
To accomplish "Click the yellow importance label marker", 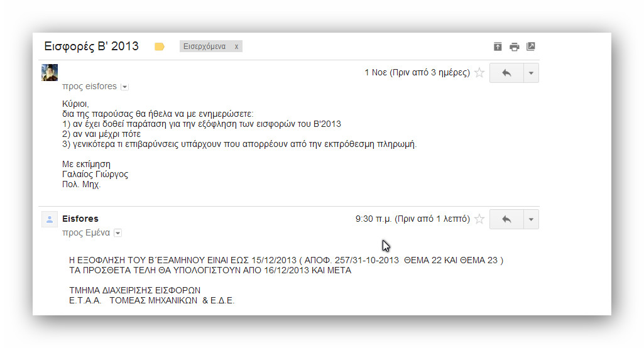I will click(x=160, y=47).
